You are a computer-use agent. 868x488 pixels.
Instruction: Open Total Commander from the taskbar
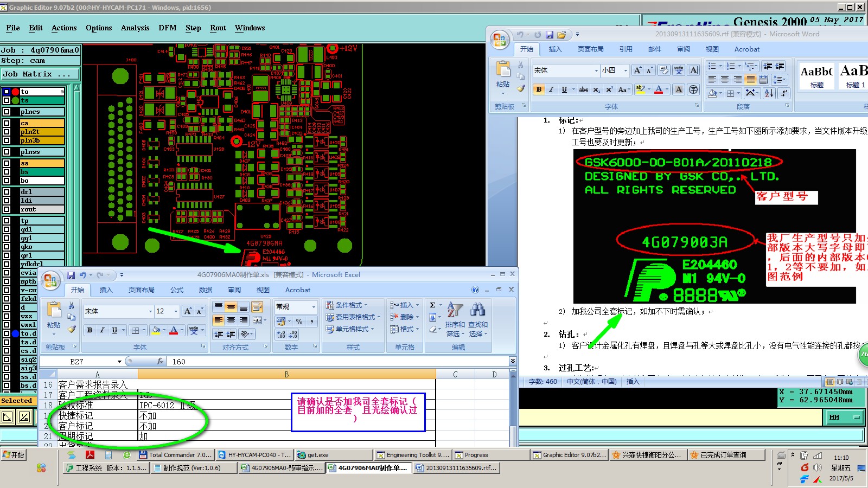point(175,455)
